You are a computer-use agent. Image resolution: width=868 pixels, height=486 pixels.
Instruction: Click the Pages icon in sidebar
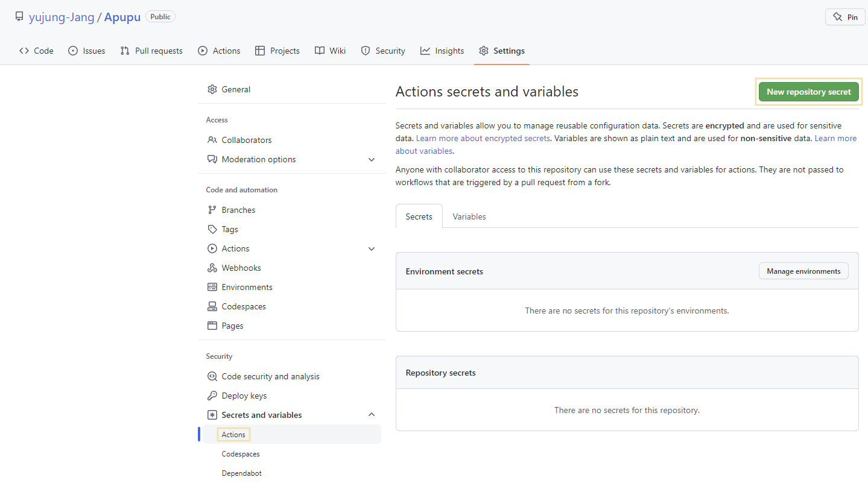[212, 326]
